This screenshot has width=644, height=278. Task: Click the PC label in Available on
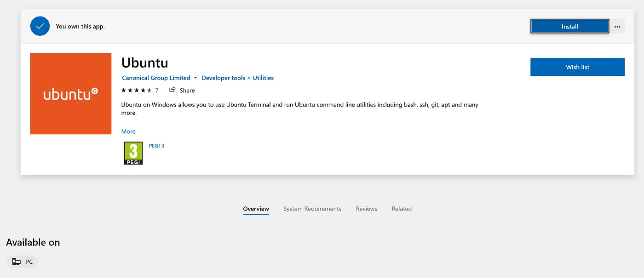click(x=29, y=262)
